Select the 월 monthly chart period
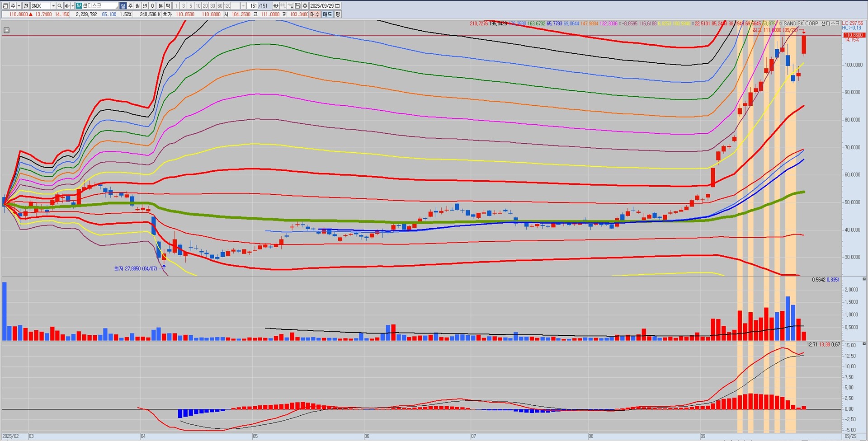 137,6
